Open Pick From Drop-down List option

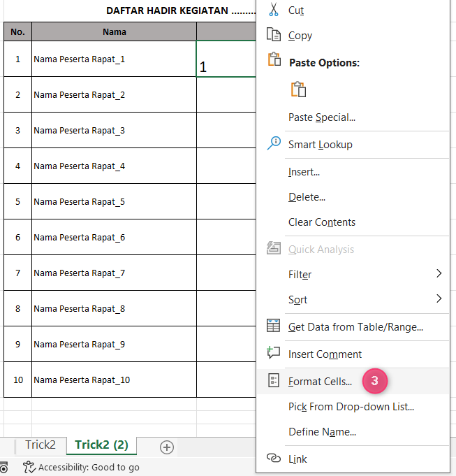coord(351,406)
